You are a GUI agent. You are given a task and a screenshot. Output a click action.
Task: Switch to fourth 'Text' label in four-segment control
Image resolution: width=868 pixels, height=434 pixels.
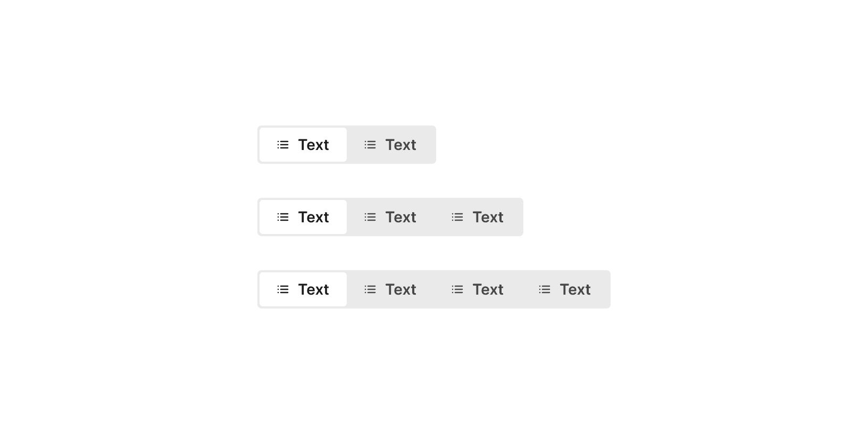[575, 289]
